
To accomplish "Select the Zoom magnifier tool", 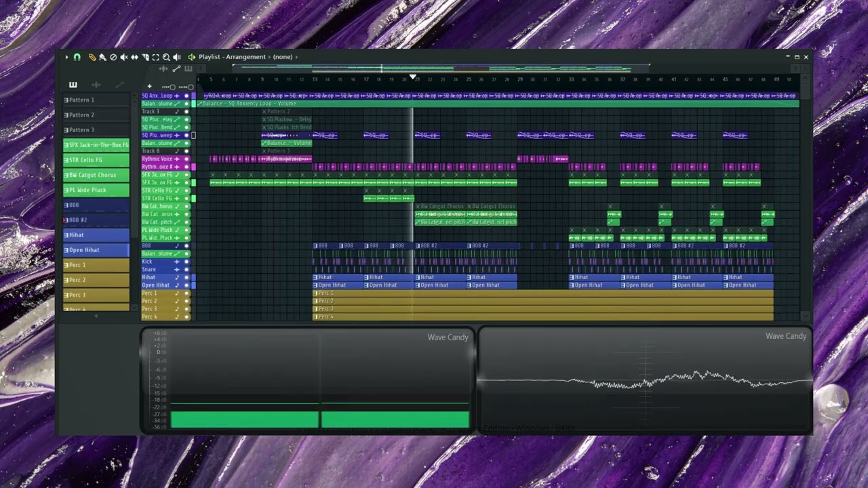I will (166, 57).
